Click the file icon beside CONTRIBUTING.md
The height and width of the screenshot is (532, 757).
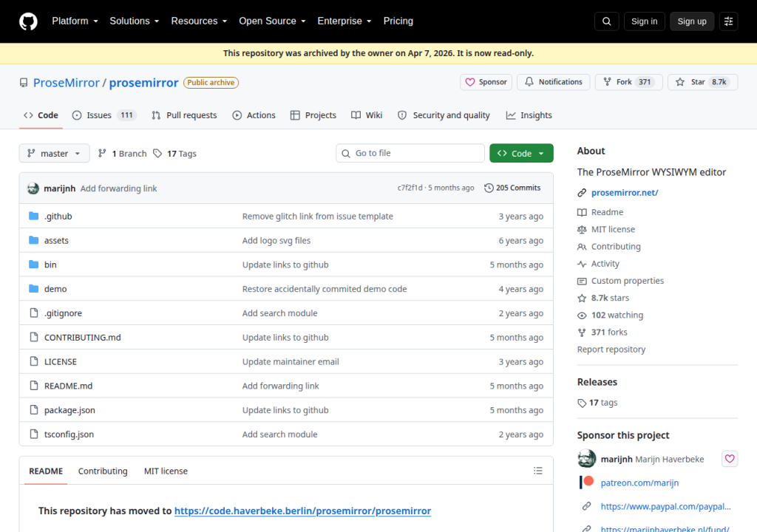pos(34,337)
